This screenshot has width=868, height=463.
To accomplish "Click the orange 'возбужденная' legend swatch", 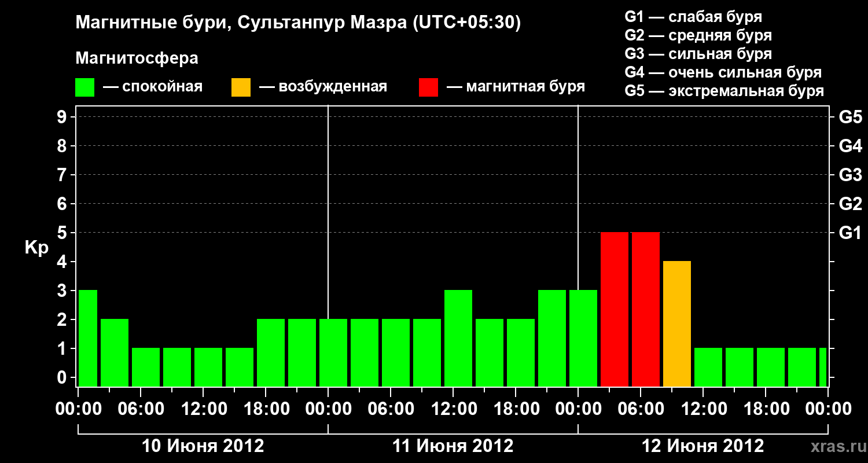I will point(241,87).
